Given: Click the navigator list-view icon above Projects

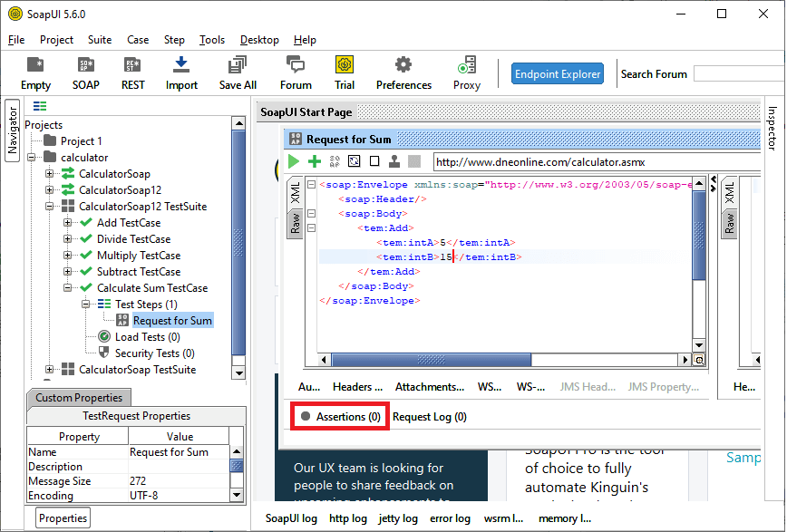Looking at the screenshot, I should 40,106.
